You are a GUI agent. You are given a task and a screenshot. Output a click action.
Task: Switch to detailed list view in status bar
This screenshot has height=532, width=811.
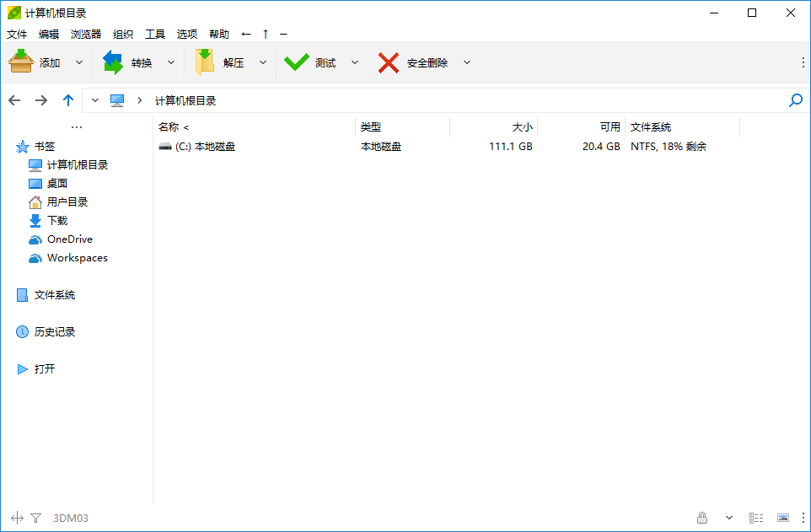point(756,518)
